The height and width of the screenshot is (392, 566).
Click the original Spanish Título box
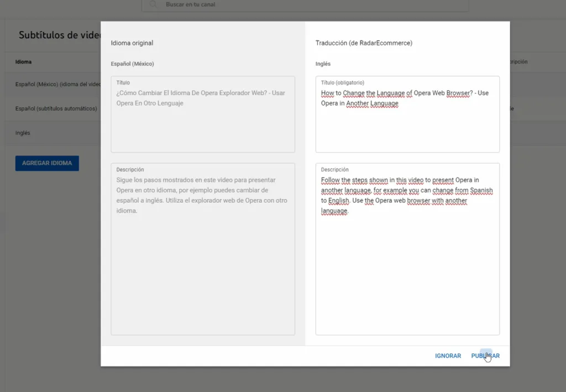(x=203, y=114)
